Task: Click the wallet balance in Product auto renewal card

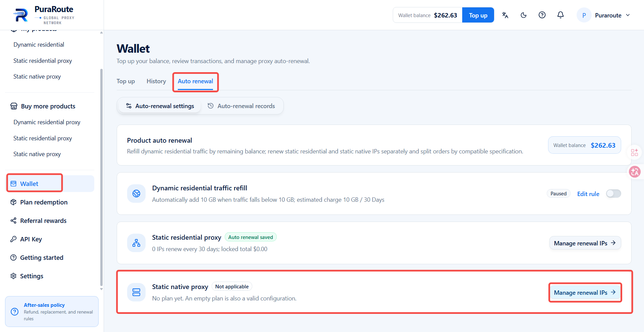Action: [x=584, y=145]
